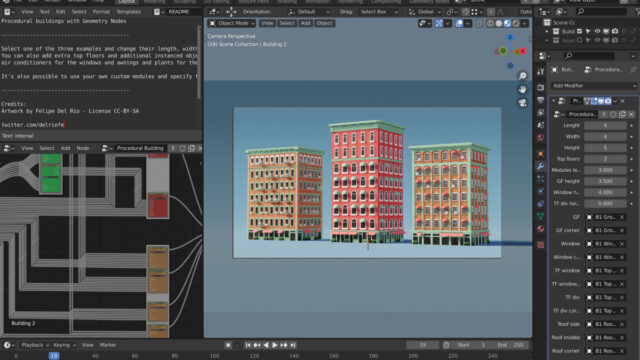Click the current frame number field
The image size is (640, 360).
422,345
